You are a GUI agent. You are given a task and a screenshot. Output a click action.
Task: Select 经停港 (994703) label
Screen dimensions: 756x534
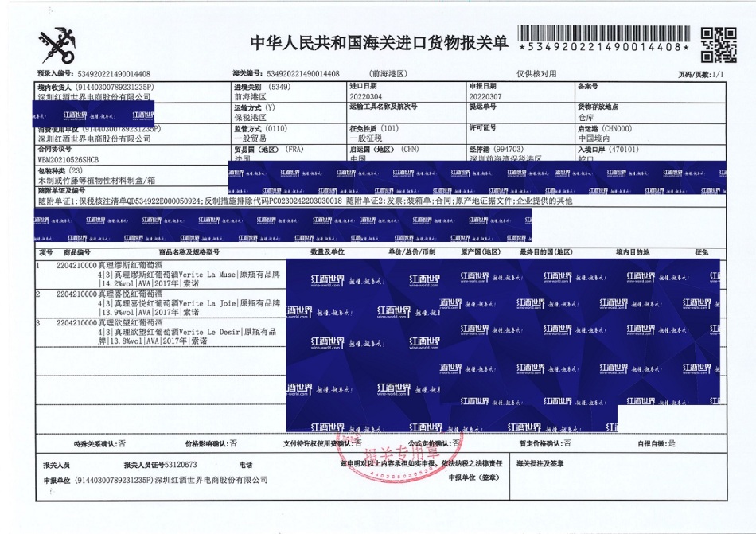(496, 150)
